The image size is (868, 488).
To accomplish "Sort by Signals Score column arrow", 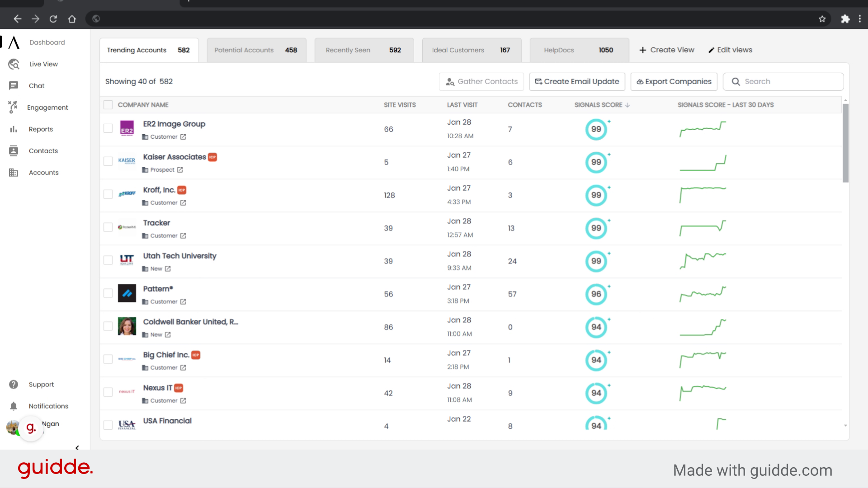I will click(627, 105).
